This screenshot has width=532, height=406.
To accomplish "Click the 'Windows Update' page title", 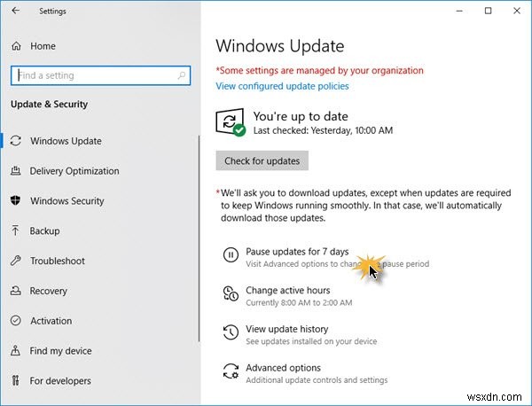I will point(280,46).
